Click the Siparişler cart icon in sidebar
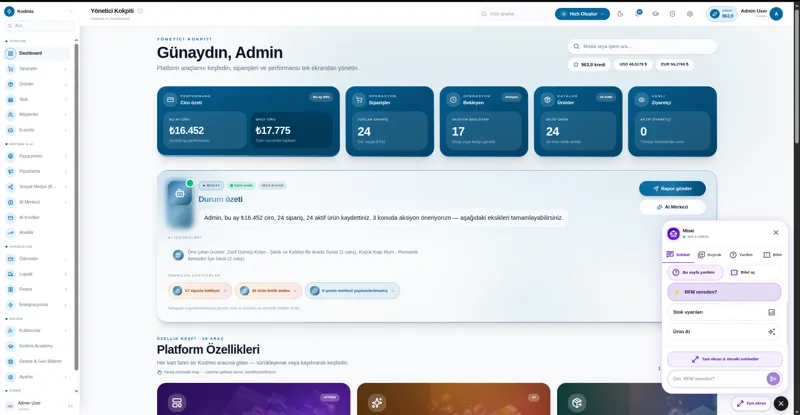 (10, 68)
